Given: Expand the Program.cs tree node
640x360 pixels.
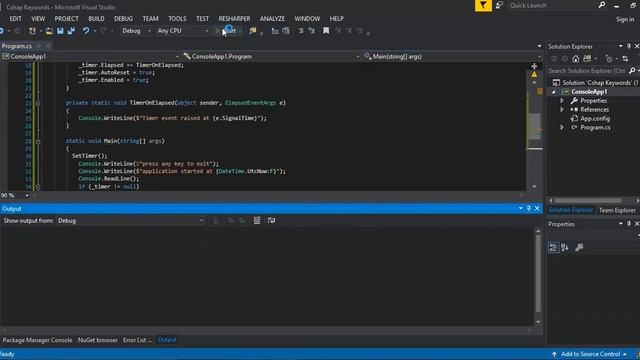Looking at the screenshot, I should (x=562, y=128).
